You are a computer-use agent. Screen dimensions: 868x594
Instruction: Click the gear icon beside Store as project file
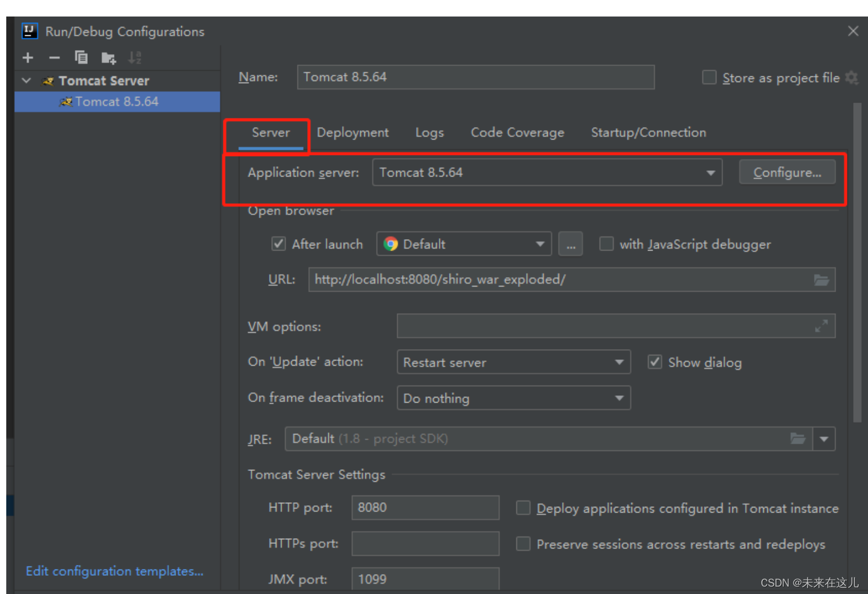(x=851, y=77)
